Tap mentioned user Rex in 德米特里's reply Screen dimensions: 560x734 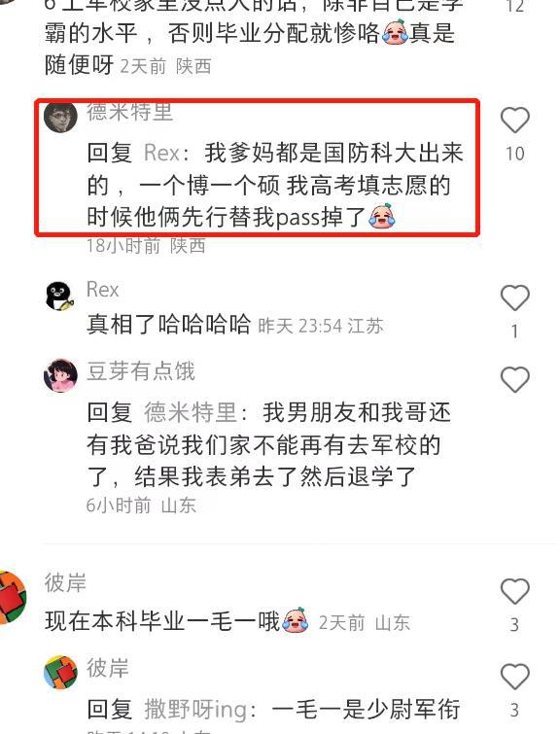tap(162, 153)
